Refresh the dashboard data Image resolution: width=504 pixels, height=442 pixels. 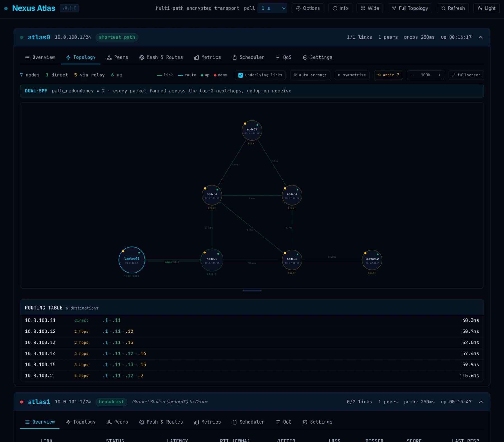pos(453,8)
